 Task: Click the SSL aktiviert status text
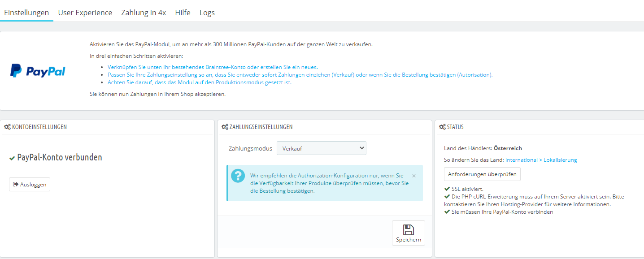(x=467, y=189)
